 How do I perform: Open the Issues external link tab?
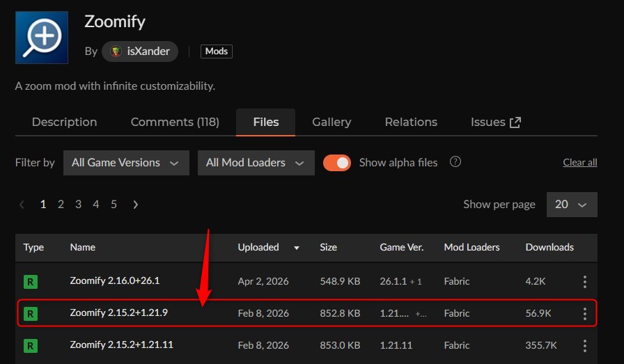click(x=495, y=122)
